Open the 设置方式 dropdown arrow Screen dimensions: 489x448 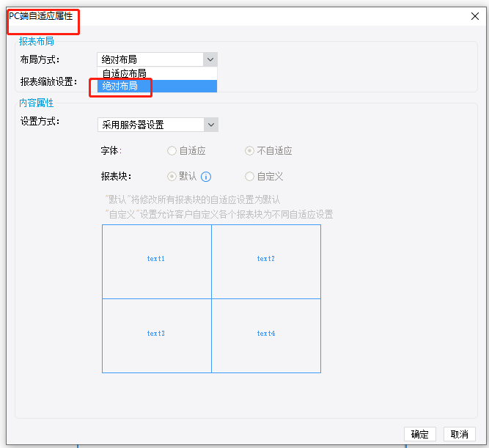click(x=211, y=125)
